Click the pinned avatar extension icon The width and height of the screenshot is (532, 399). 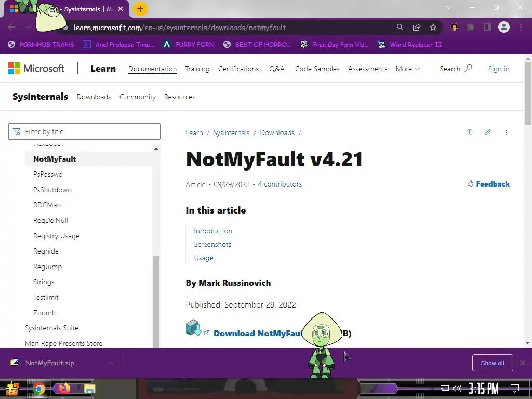pos(454,27)
